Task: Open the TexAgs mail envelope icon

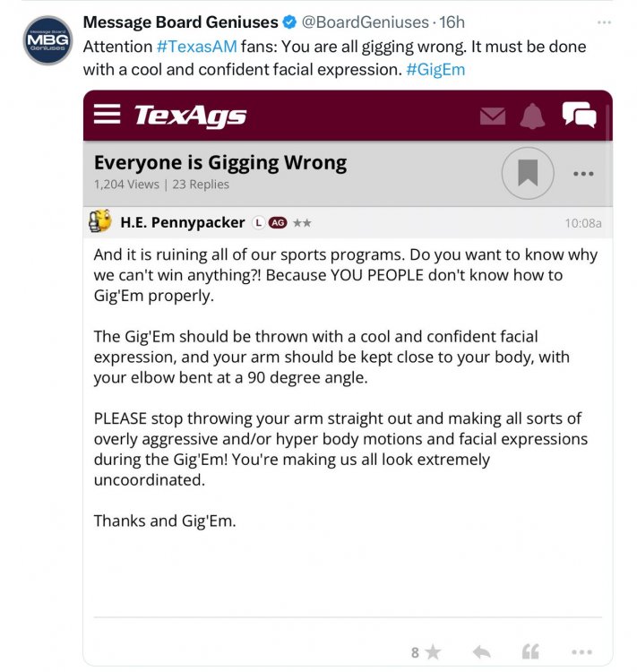Action: (x=492, y=116)
